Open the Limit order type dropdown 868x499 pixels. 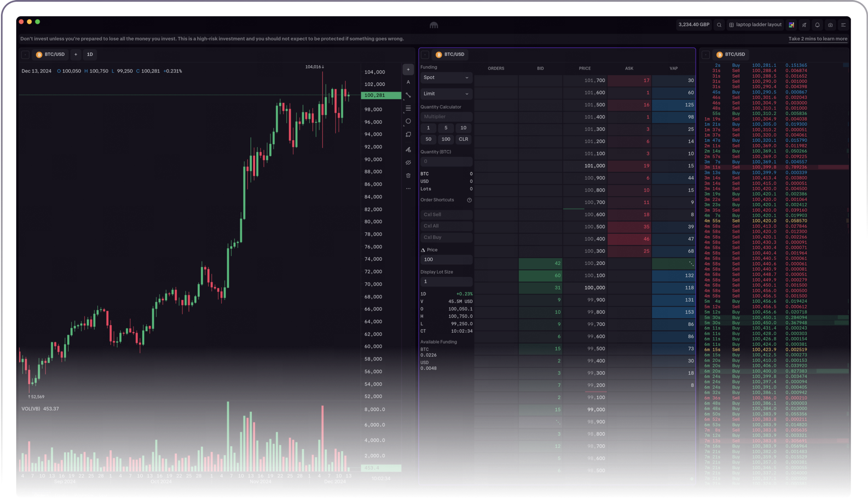click(x=446, y=94)
